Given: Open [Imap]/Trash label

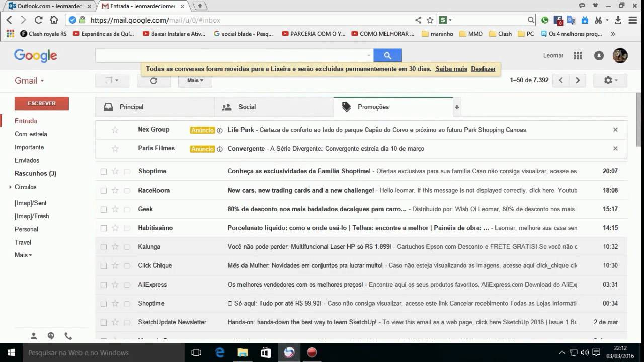Looking at the screenshot, I should point(32,216).
